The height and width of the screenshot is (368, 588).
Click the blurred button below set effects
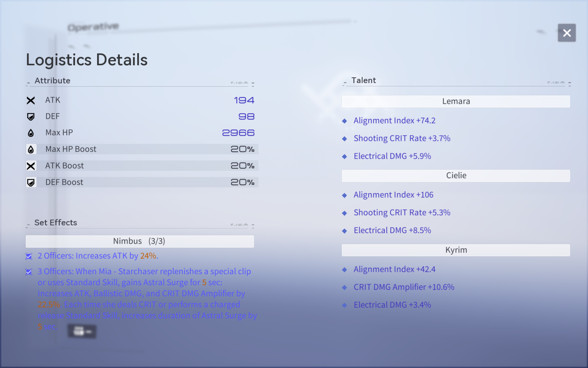(x=82, y=332)
